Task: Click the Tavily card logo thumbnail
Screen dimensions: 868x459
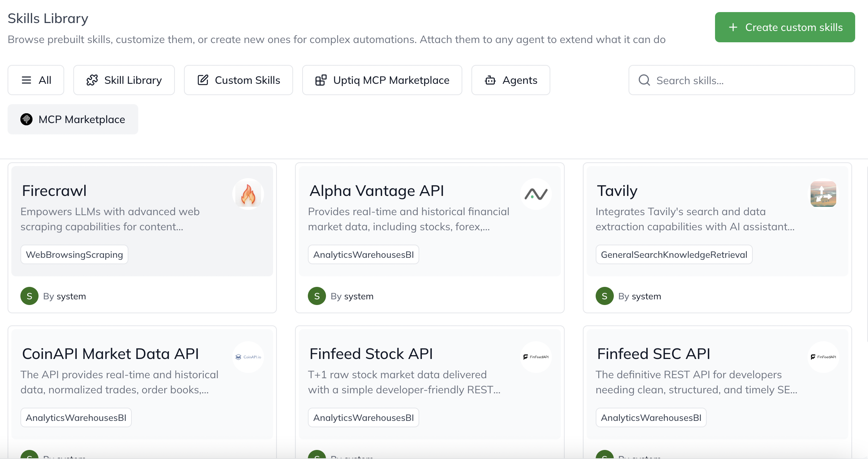Action: (x=823, y=194)
